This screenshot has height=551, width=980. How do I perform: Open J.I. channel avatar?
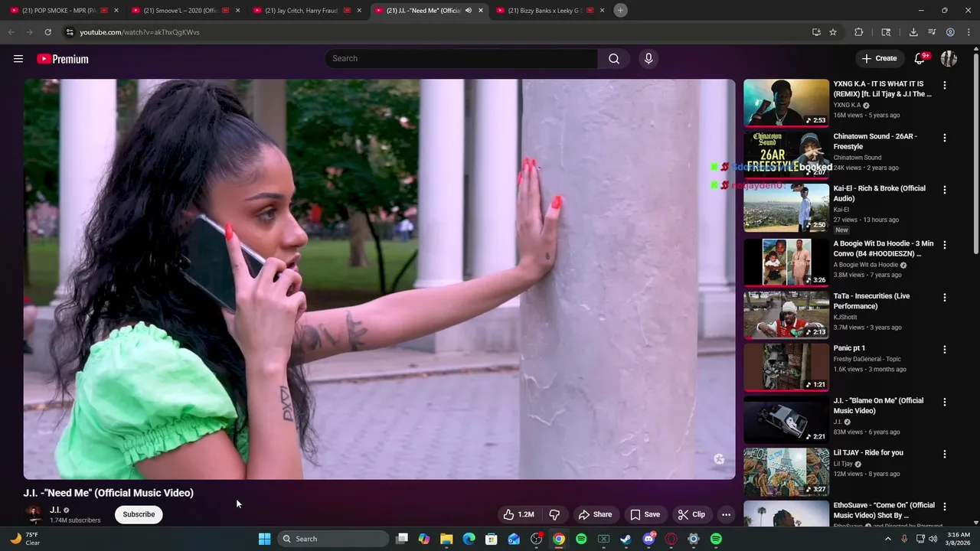click(x=34, y=514)
